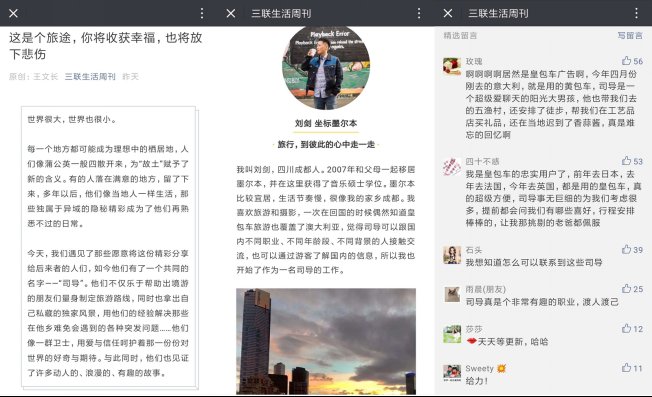Image resolution: width=652 pixels, height=397 pixels.
Task: Tap 四十不惑's avatar picture
Action: click(x=452, y=167)
